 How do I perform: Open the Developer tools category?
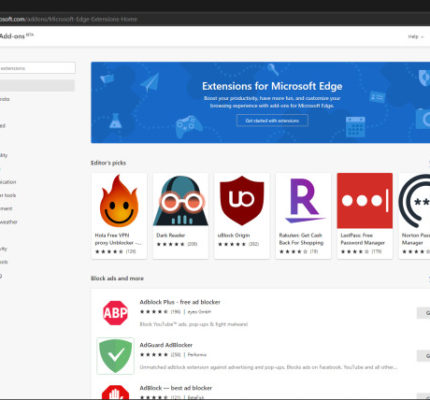click(8, 195)
